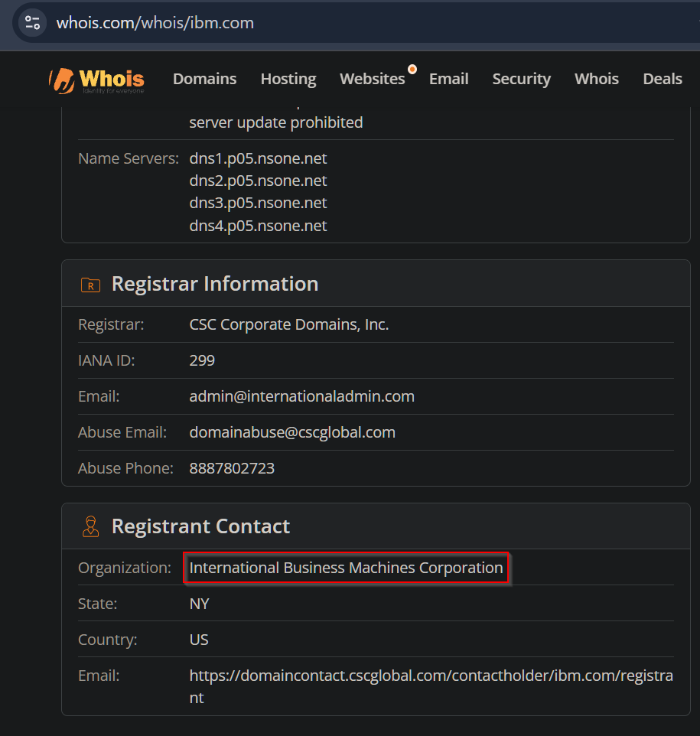The height and width of the screenshot is (736, 700).
Task: Open the Security menu
Action: click(522, 79)
